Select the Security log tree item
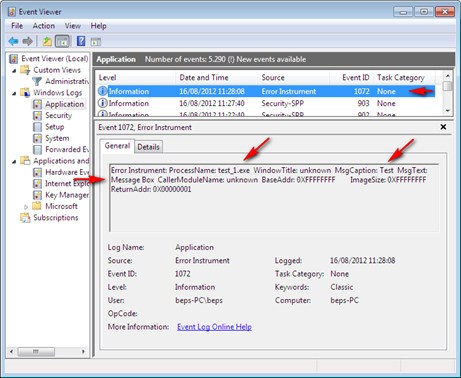The image size is (461, 378). coord(58,116)
